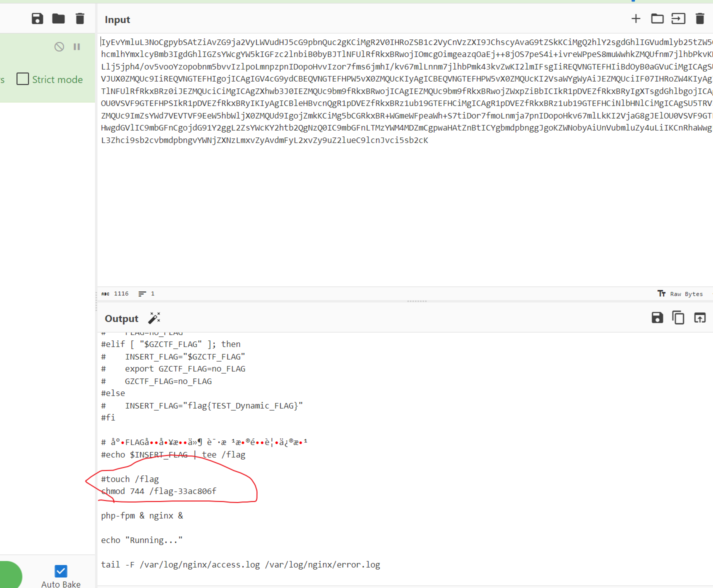This screenshot has height=588, width=713.
Task: Click the 'php-fpm & nginx &' output line
Action: click(142, 516)
